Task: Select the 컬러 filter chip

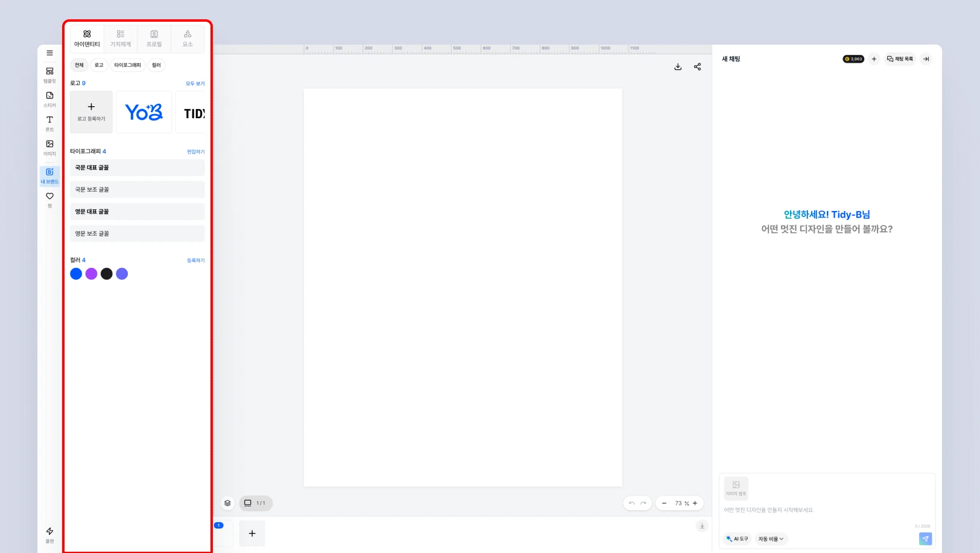Action: click(156, 65)
